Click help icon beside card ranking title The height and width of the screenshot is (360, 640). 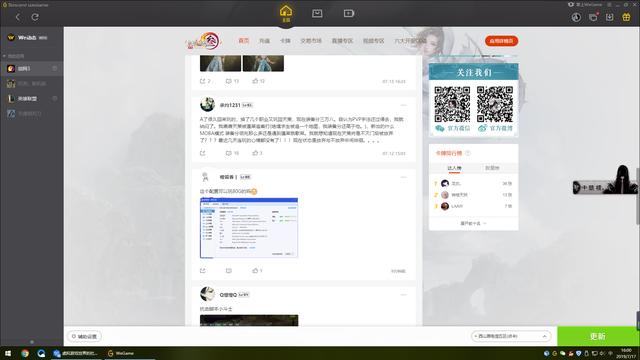(468, 153)
